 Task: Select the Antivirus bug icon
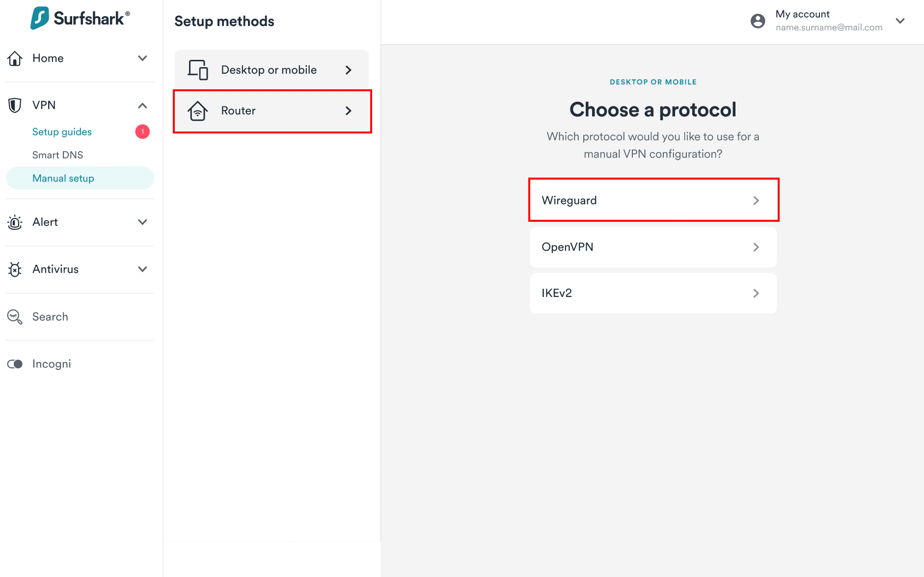[15, 269]
